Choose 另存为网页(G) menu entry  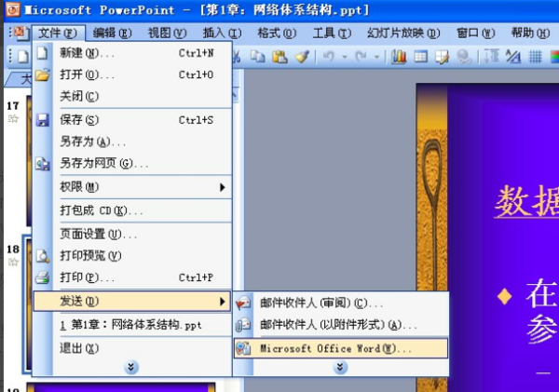(132, 163)
